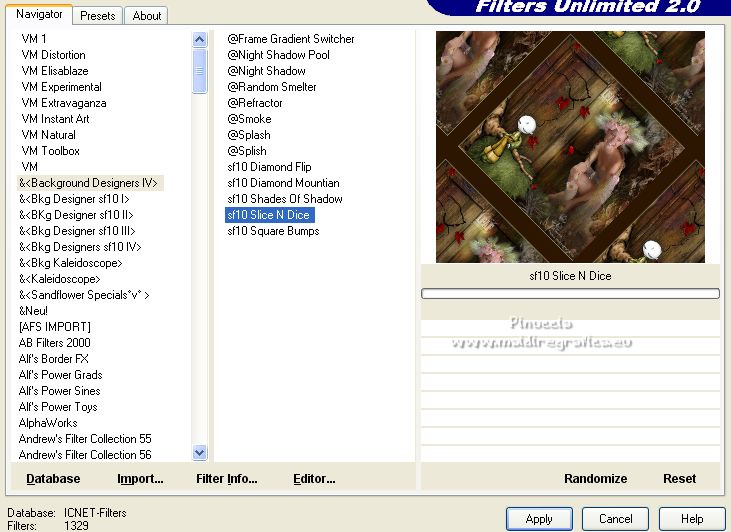Choose @Random Smelter filter
The width and height of the screenshot is (731, 532).
[x=272, y=87]
